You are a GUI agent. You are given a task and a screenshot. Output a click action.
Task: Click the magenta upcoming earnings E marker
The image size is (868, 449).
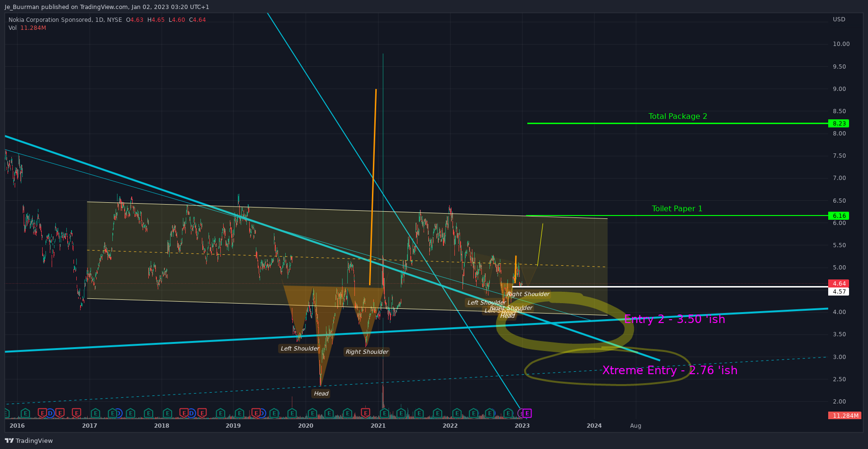tap(527, 413)
